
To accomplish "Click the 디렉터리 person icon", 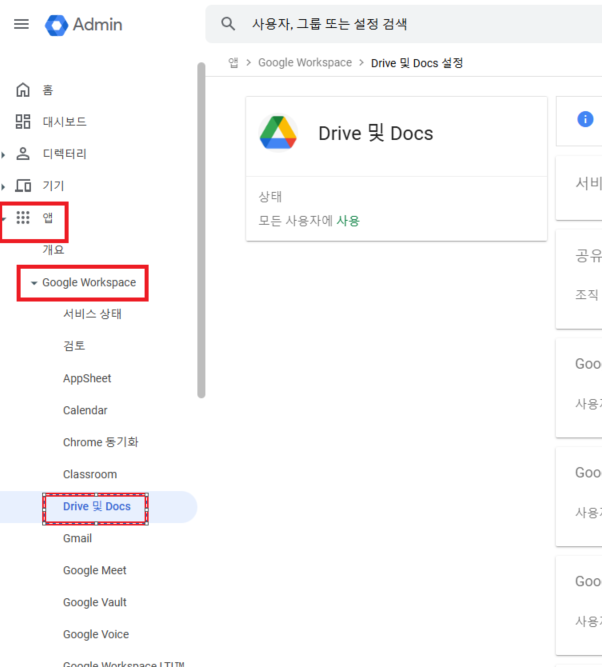I will pyautogui.click(x=23, y=154).
